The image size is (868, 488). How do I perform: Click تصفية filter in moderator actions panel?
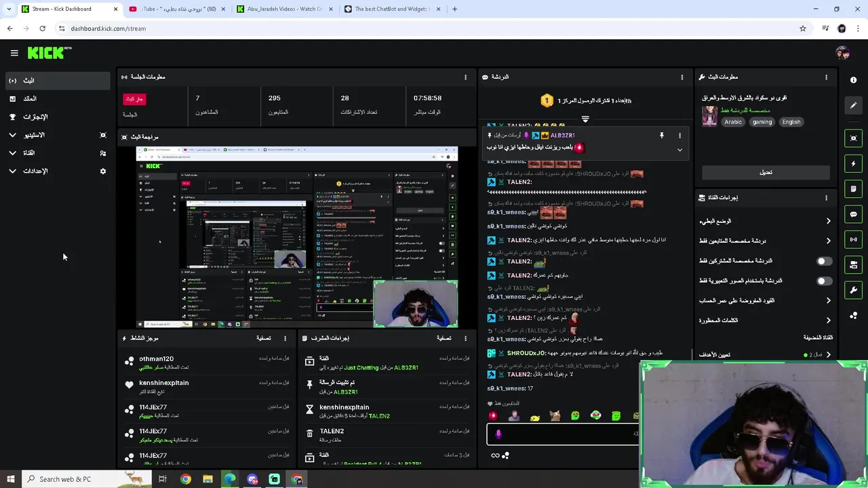444,338
